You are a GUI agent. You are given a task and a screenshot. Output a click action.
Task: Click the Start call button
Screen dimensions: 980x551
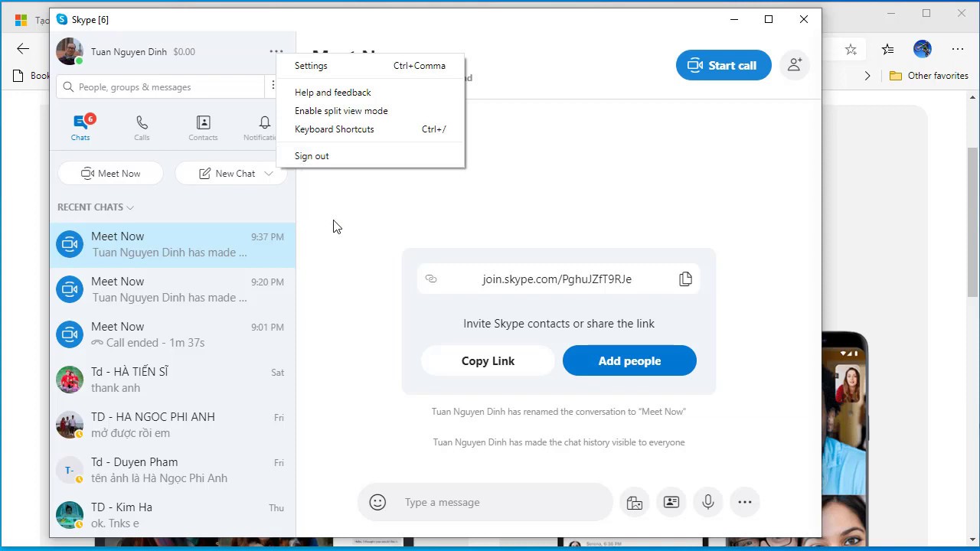pyautogui.click(x=724, y=66)
